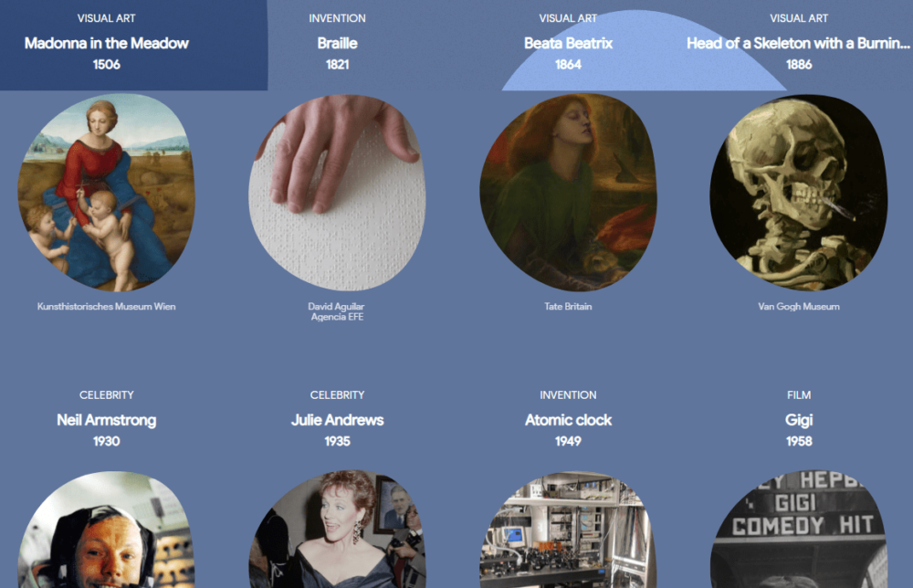Viewport: 913px width, 588px height.
Task: Select the Beata Beatrix painting image
Action: coord(568,193)
